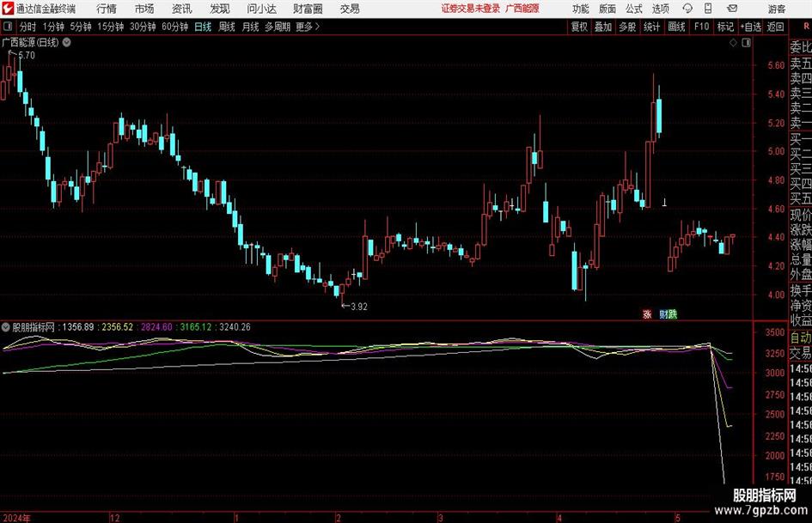The height and width of the screenshot is (523, 812).
Task: Click the red 涨 marker badge
Action: [x=647, y=313]
